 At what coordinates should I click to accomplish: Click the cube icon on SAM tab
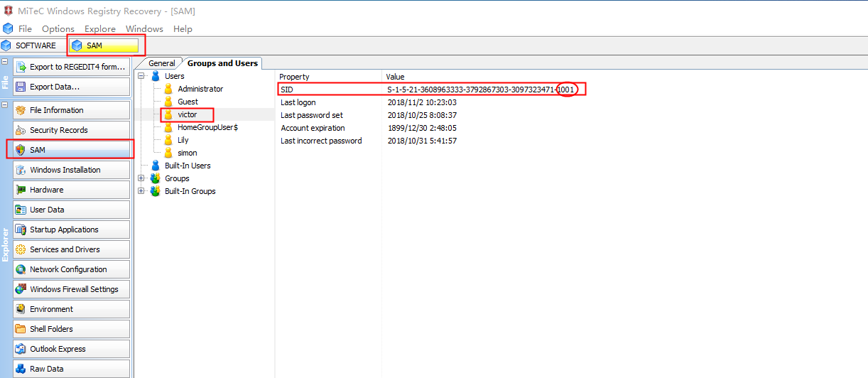point(77,45)
